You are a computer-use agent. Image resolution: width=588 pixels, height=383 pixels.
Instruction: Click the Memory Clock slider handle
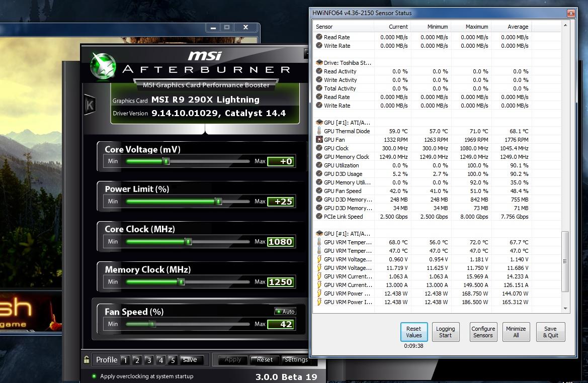[181, 282]
